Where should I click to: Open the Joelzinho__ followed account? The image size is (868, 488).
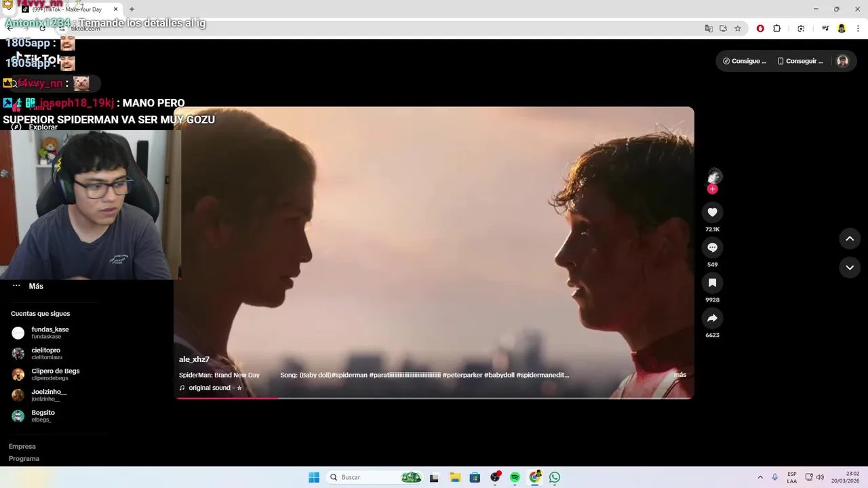coord(47,395)
